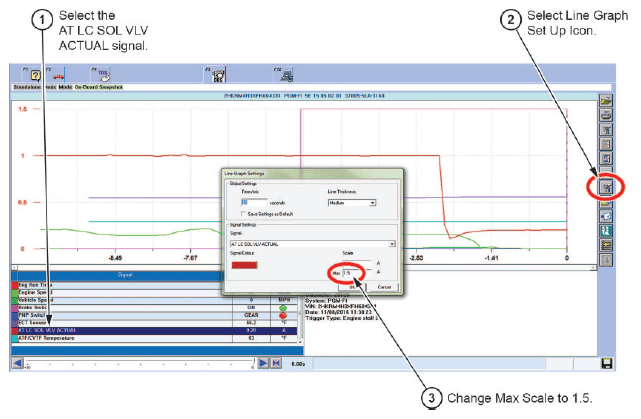Click the down arrow icon at sidebar bottom

coord(606,260)
